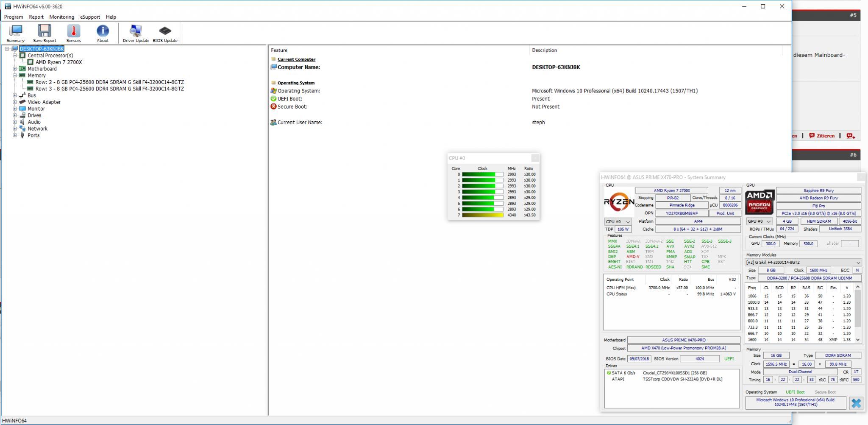Expand the Drives tree node
The height and width of the screenshot is (425, 868).
click(15, 115)
